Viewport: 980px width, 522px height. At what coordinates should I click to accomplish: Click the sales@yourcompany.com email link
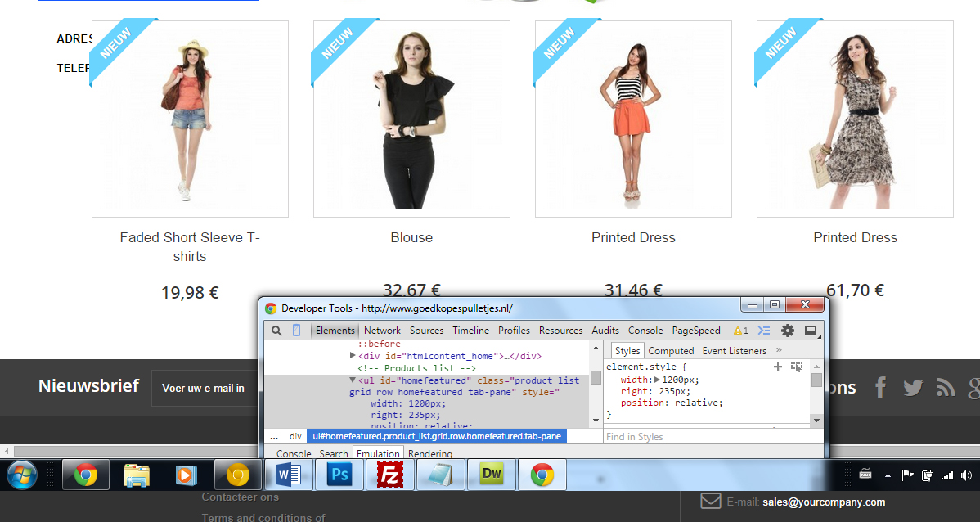[824, 502]
